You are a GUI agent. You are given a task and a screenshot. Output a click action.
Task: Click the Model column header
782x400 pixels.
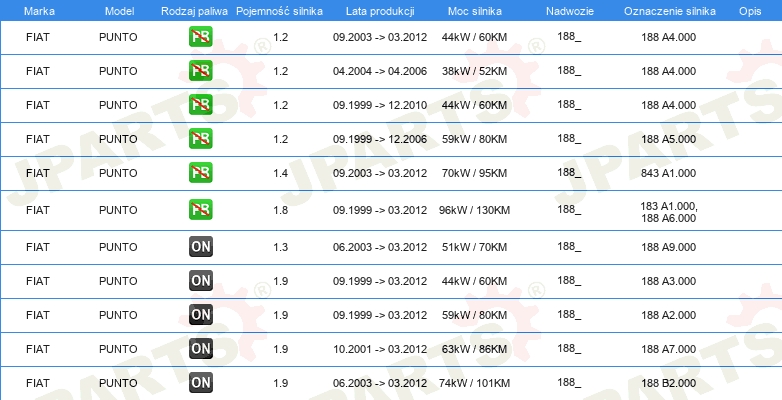[x=120, y=11]
